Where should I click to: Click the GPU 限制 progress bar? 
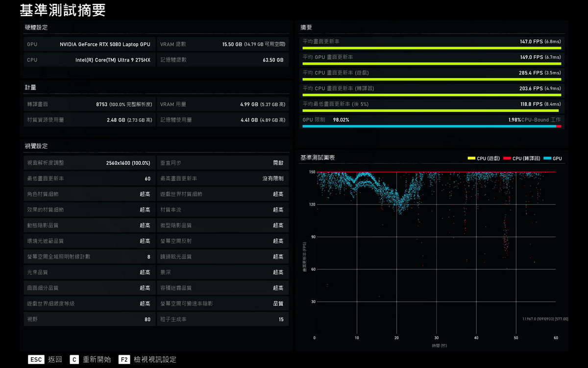pyautogui.click(x=431, y=126)
